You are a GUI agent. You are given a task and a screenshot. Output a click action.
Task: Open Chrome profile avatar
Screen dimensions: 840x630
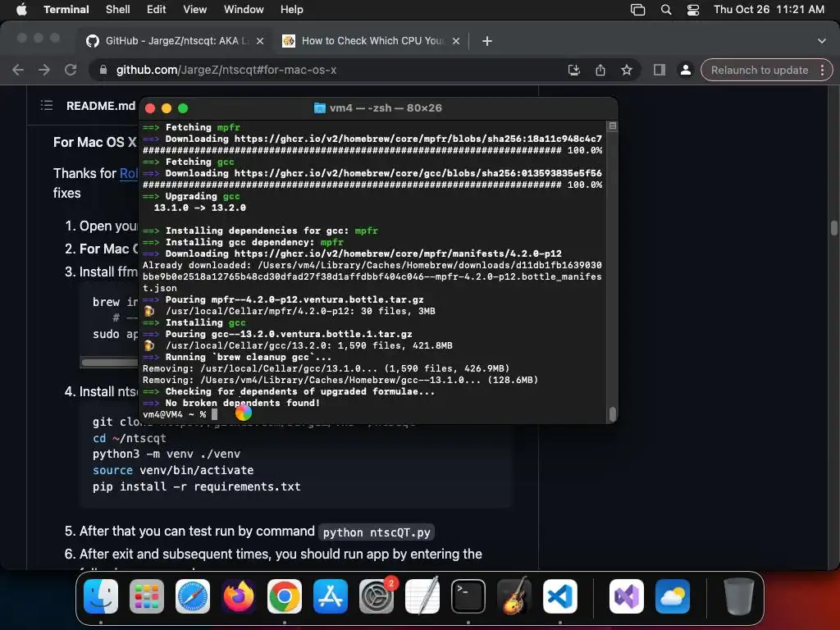coord(685,70)
